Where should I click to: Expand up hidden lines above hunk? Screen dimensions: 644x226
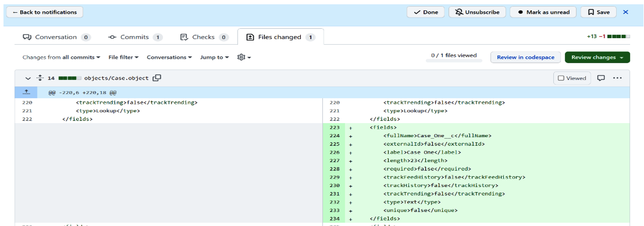click(26, 92)
